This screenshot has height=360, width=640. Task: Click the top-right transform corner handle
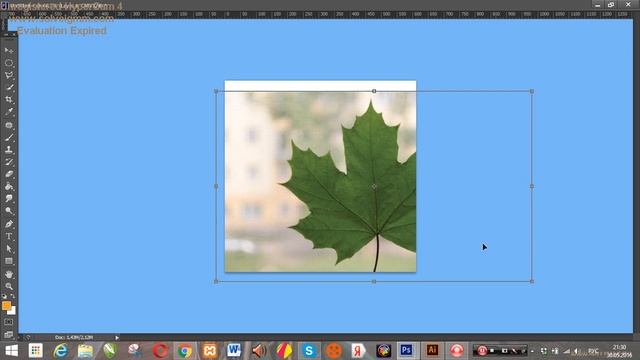pyautogui.click(x=532, y=91)
